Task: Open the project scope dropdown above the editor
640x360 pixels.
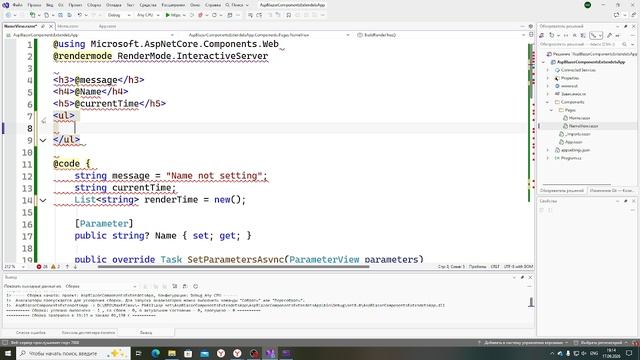Action: (91, 35)
